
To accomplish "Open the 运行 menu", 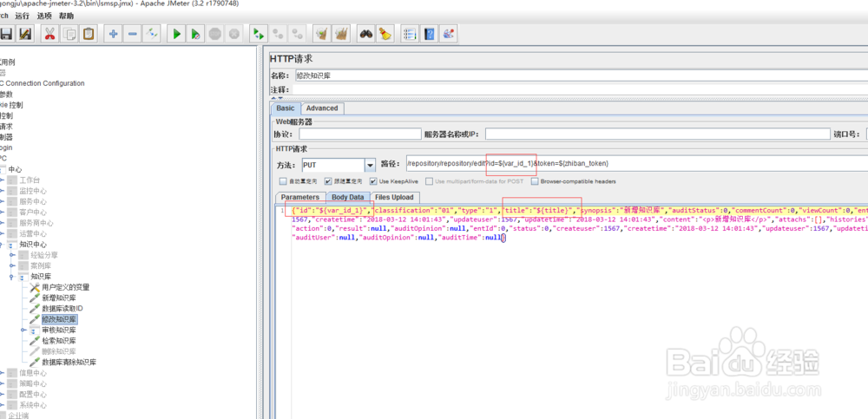I will point(23,16).
